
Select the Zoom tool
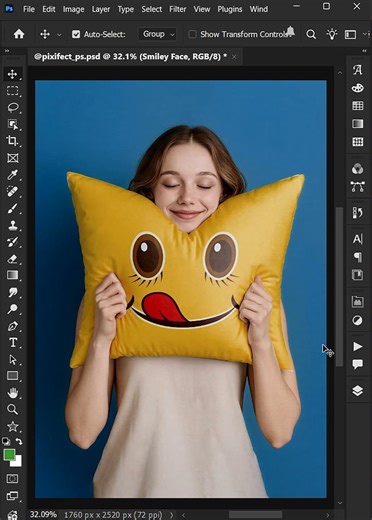point(13,409)
